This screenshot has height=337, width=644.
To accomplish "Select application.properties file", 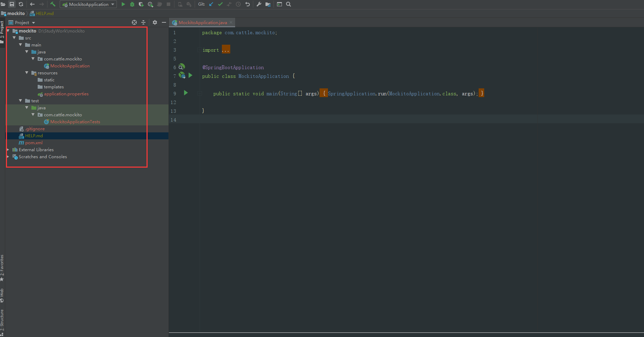I will click(66, 94).
